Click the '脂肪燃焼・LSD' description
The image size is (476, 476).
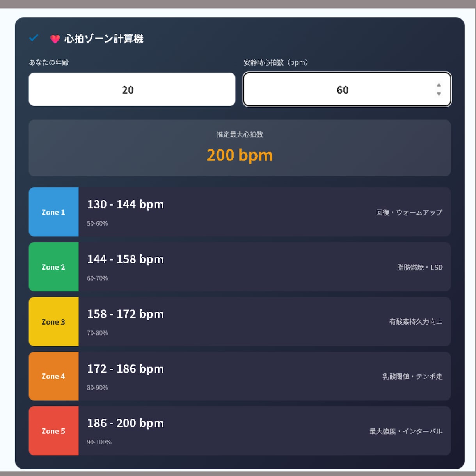pyautogui.click(x=420, y=267)
